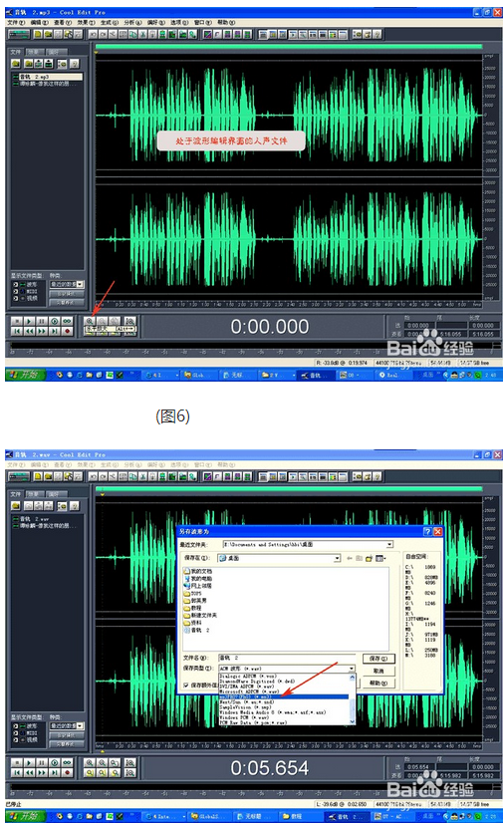
Task: Click Rewind button in 2.mp3 window
Action: [30, 331]
